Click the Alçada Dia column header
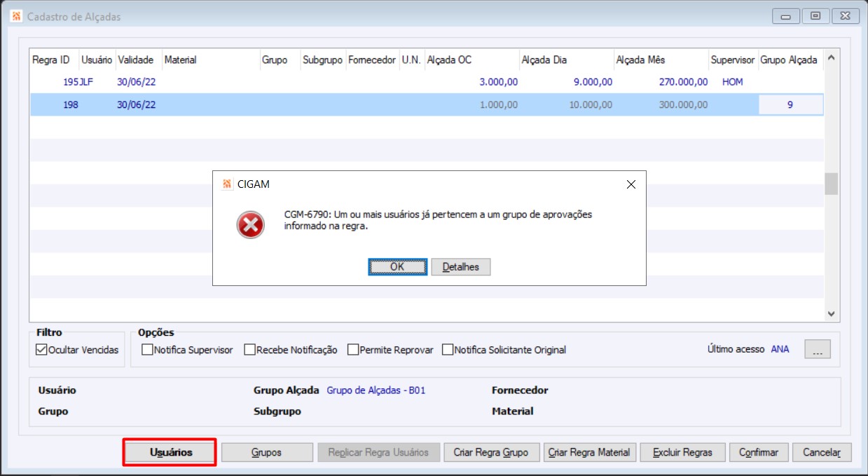This screenshot has width=868, height=476. 566,60
